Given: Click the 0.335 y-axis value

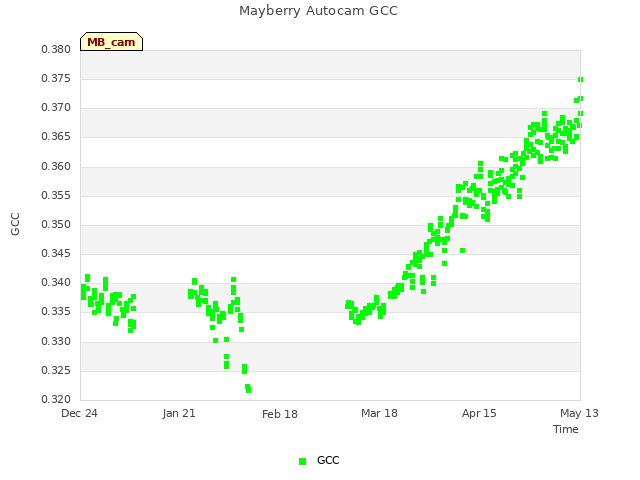Looking at the screenshot, I should click(56, 311).
